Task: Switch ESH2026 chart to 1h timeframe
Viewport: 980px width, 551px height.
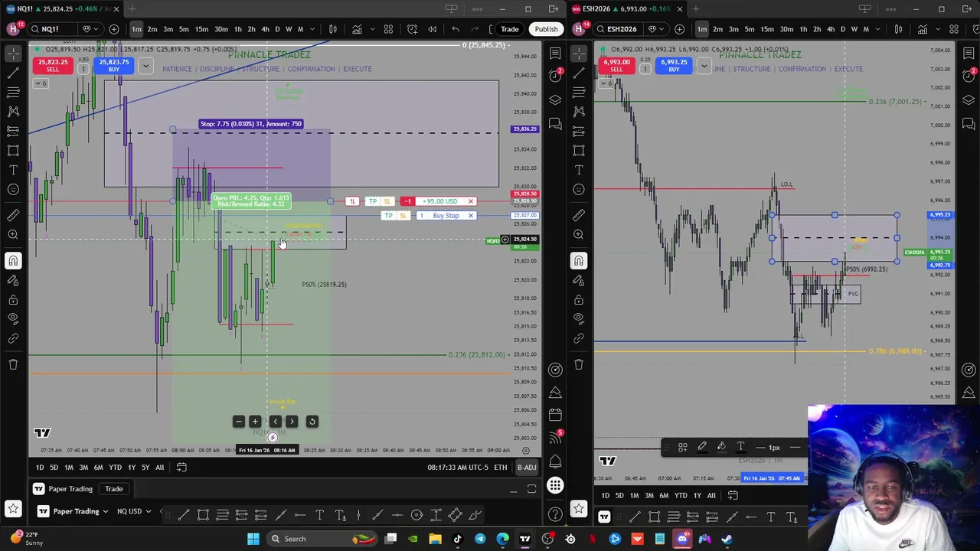Action: [x=803, y=29]
